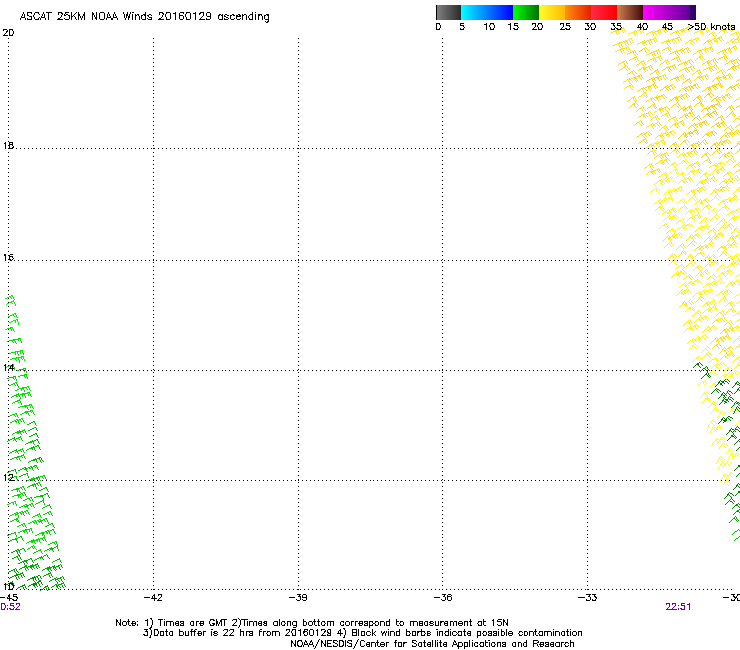Click the brown 35-40 knots color segment

pyautogui.click(x=630, y=12)
